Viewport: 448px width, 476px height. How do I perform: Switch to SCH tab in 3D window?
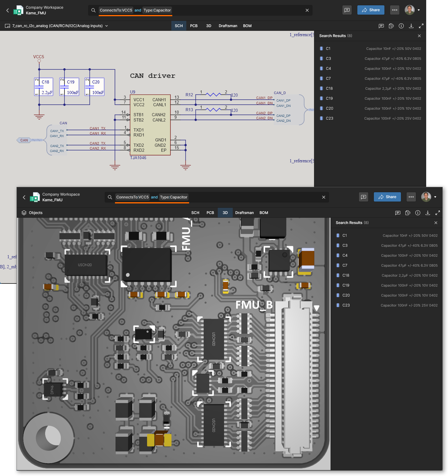click(x=195, y=213)
